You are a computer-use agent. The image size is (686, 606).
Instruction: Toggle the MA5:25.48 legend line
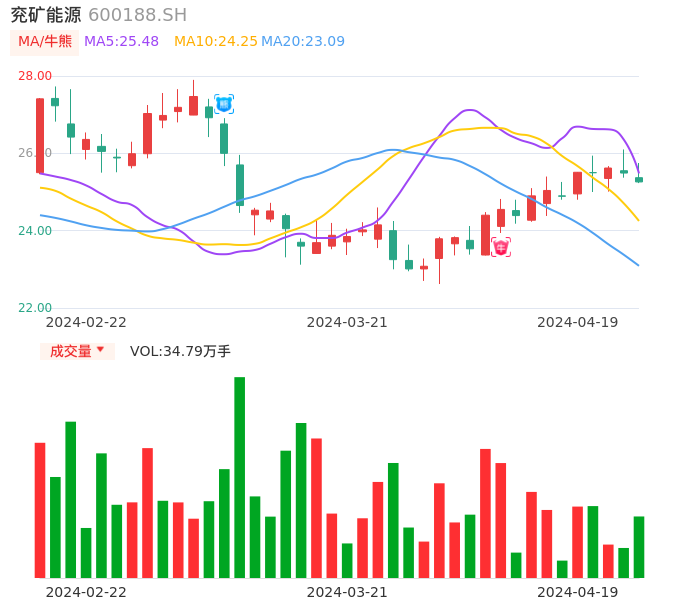click(121, 41)
